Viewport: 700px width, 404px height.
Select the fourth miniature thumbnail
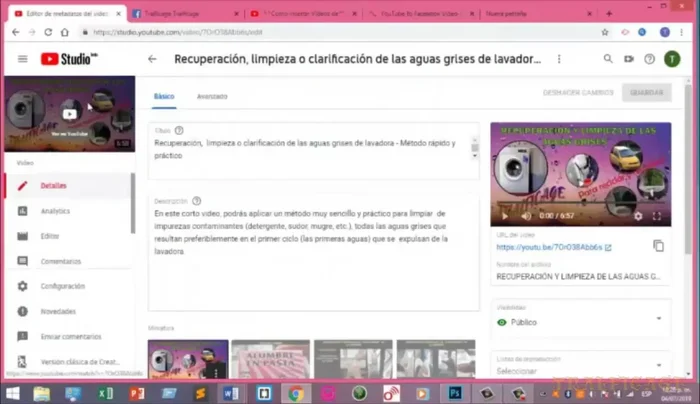(436, 359)
